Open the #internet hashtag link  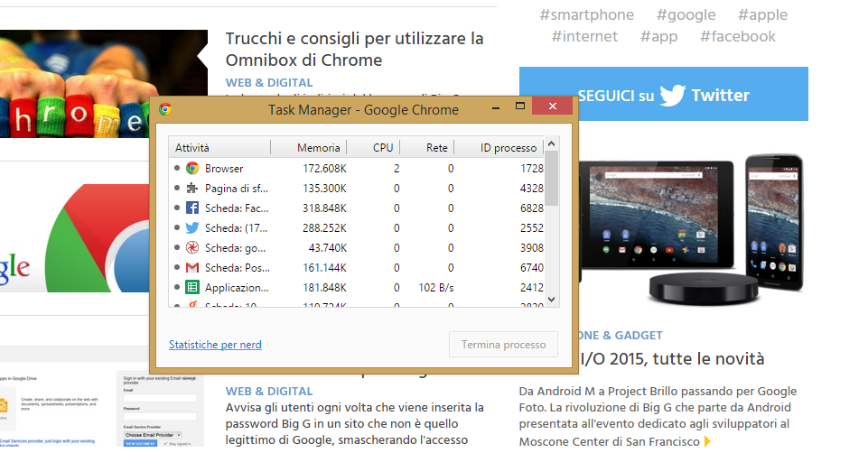(x=584, y=36)
